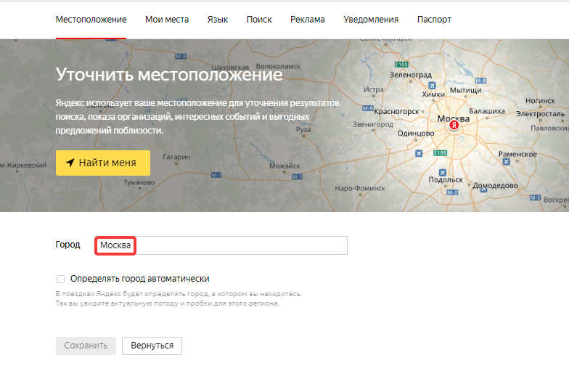Click the Звенигород label on the map
Screen dimensions: 569x392
[373, 124]
